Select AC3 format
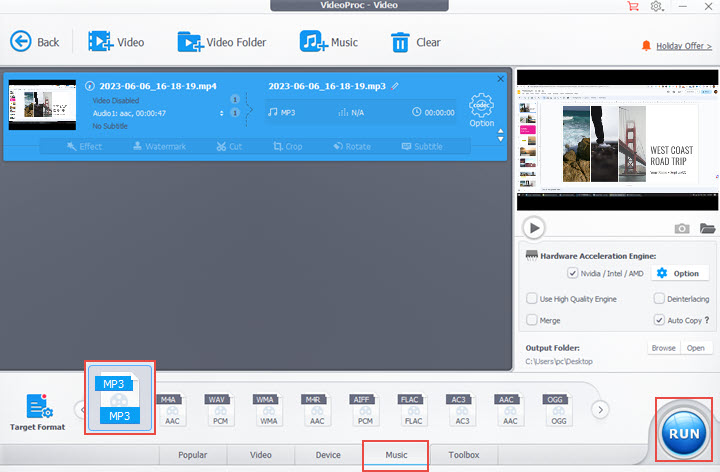This screenshot has width=720, height=472. coord(461,410)
